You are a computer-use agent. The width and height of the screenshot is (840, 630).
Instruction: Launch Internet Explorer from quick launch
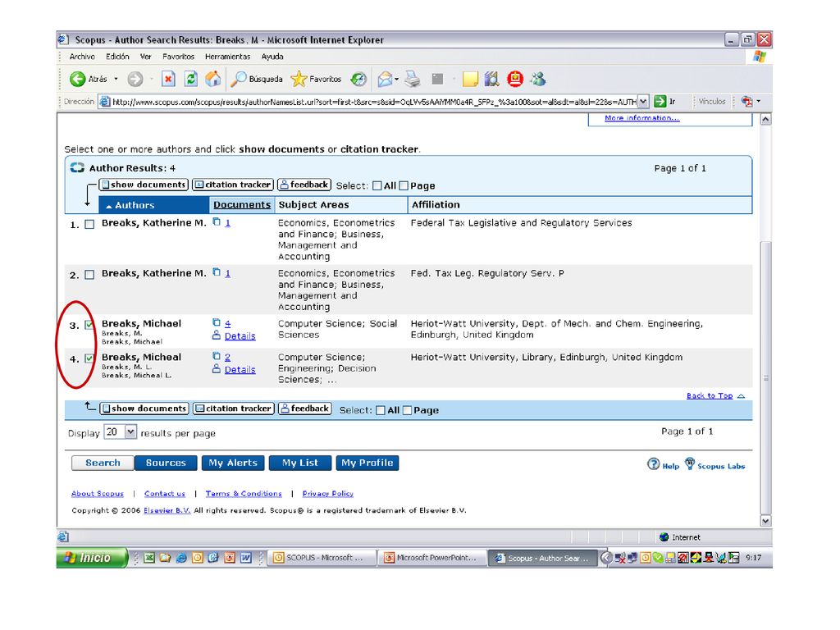(181, 558)
